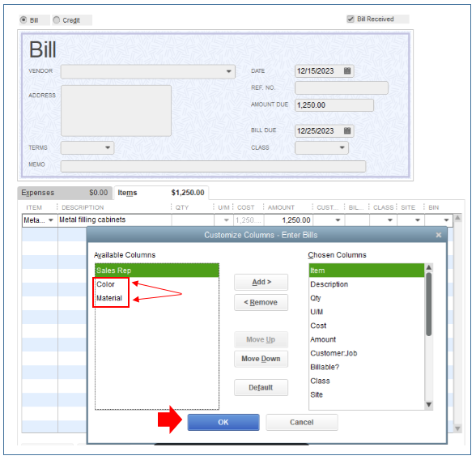The width and height of the screenshot is (476, 460).
Task: Click Chosen Columns scroll up arrow
Action: coord(429,267)
